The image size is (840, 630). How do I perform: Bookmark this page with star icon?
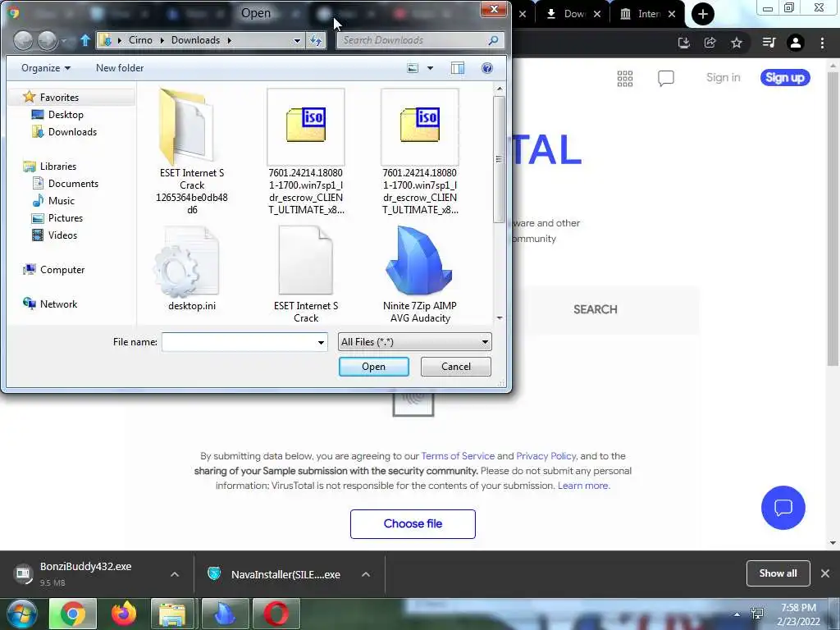(x=737, y=43)
